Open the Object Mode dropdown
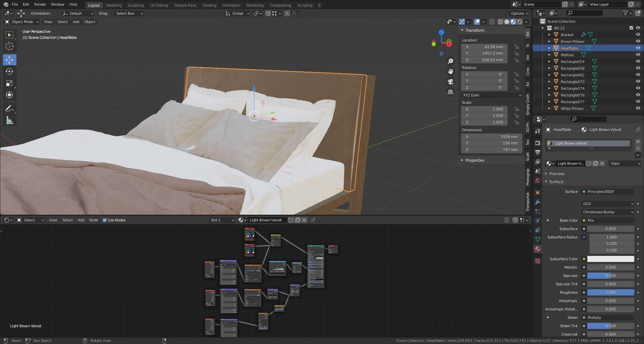Viewport: 644px width, 344px height. 22,22
